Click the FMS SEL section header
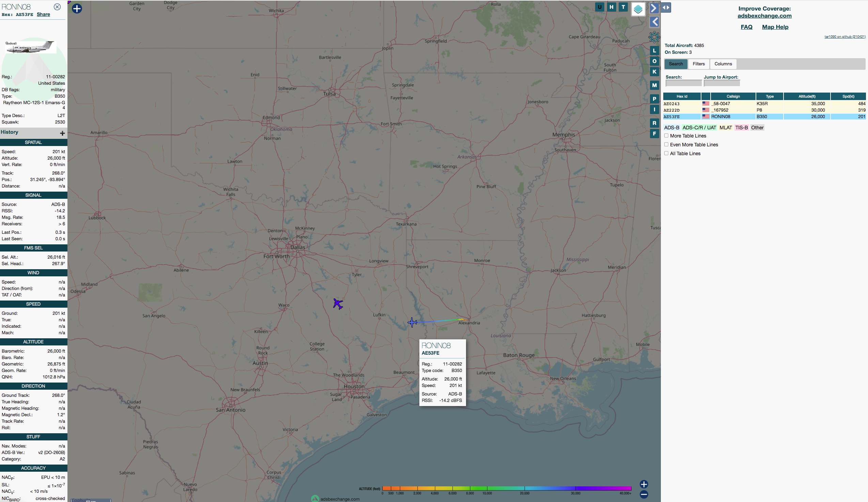Viewport: 868px width, 502px height. [33, 248]
